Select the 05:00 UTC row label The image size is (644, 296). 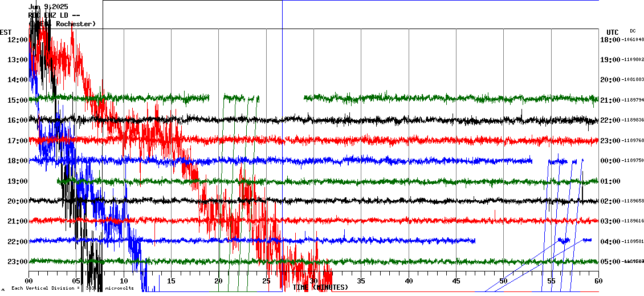[x=609, y=262]
